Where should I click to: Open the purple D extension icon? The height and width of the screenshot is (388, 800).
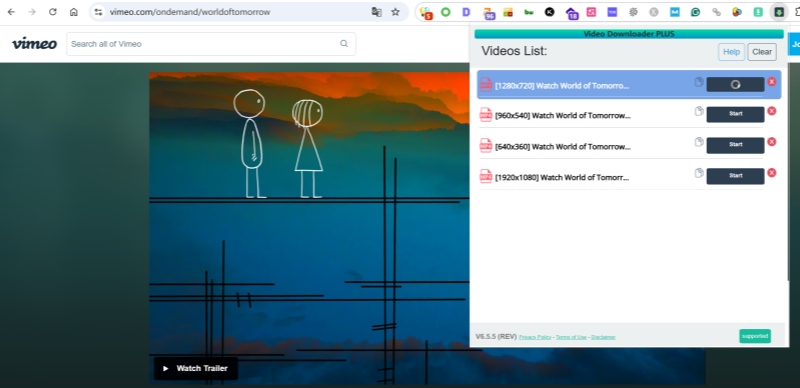point(466,12)
